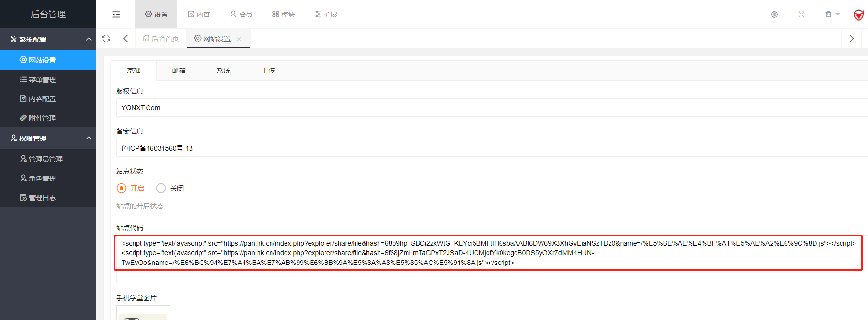Open 管理日志 in the sidebar
The width and height of the screenshot is (868, 320).
click(x=48, y=197)
